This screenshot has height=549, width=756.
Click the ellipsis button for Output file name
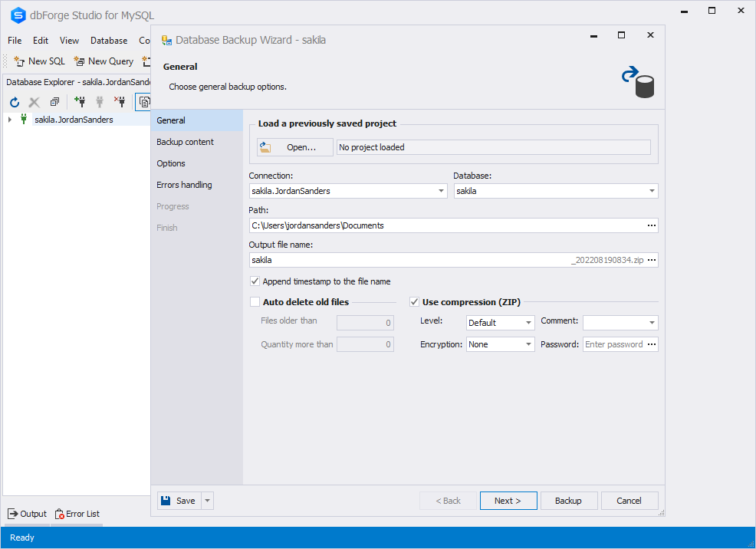[x=652, y=260]
